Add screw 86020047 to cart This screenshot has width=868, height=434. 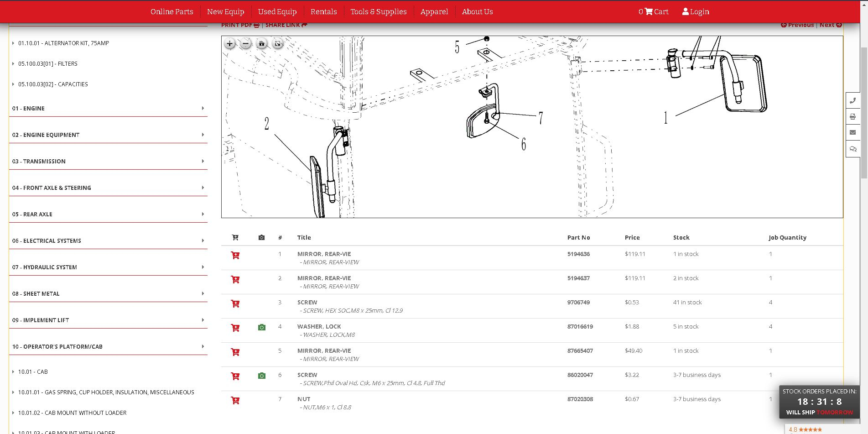click(235, 376)
